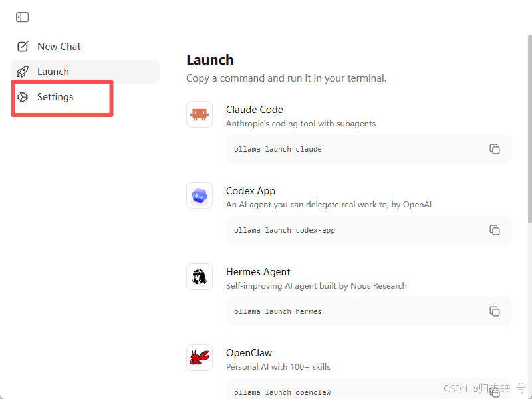Click 'Copy a command and run it' subtitle
The width and height of the screenshot is (532, 399).
pos(287,78)
